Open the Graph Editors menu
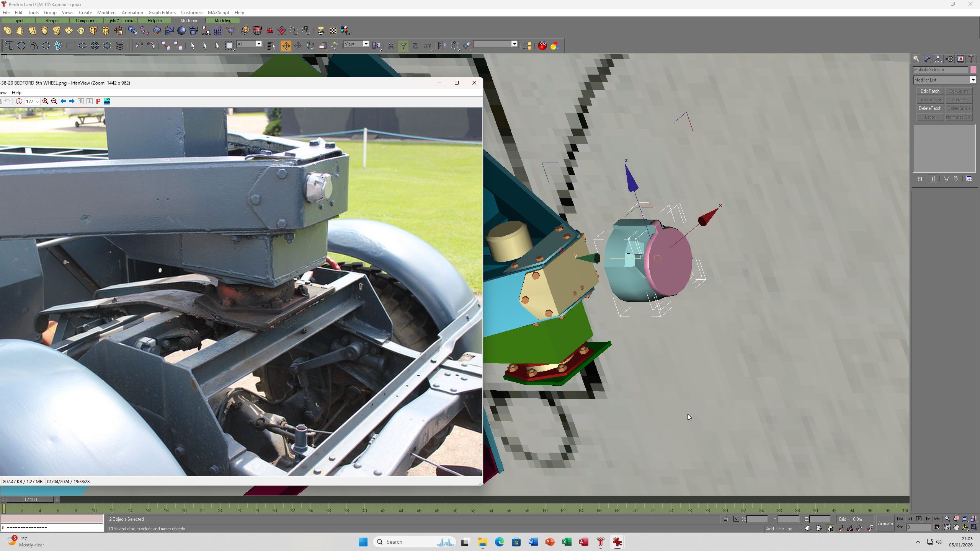 point(162,13)
